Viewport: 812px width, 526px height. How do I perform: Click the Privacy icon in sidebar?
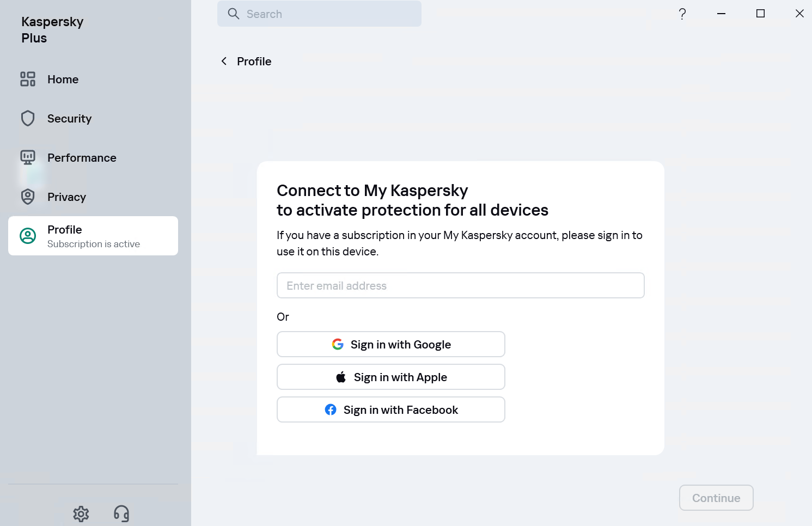coord(28,197)
